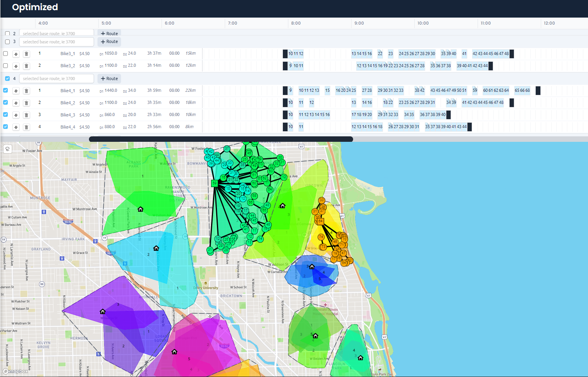
Task: Click the home depot icon in Albany Park zone
Action: click(x=140, y=209)
